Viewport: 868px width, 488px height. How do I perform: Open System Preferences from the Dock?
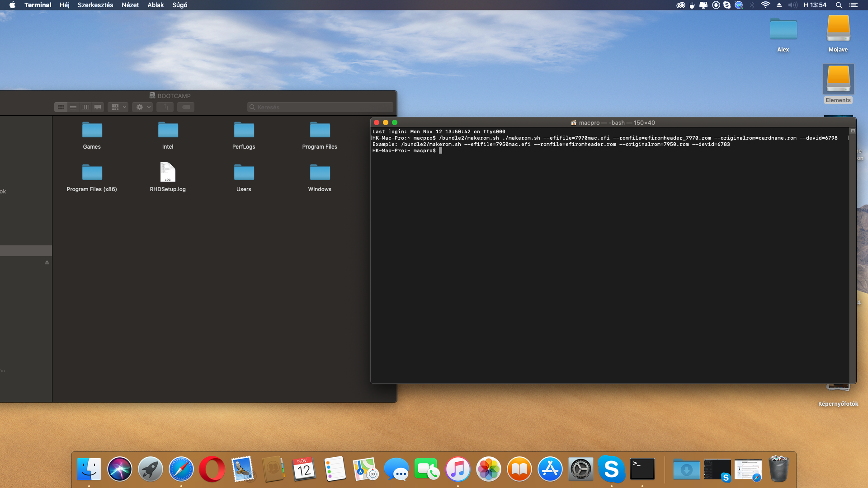pyautogui.click(x=581, y=469)
